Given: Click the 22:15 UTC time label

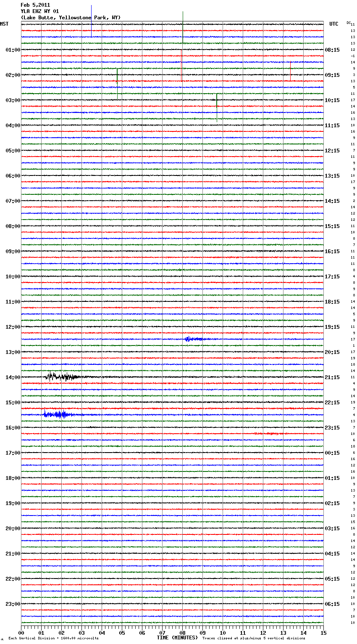Looking at the screenshot, I should [332, 403].
